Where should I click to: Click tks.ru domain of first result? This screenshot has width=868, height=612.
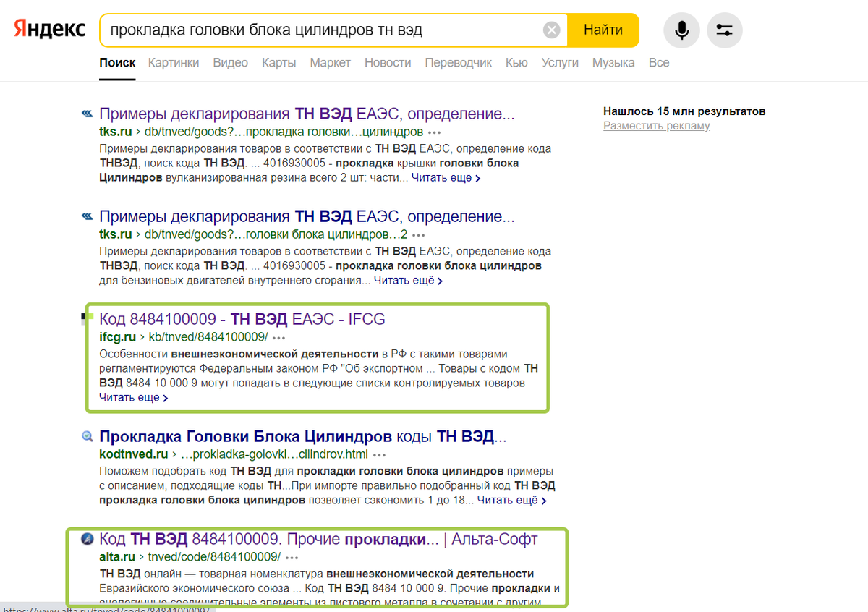116,132
